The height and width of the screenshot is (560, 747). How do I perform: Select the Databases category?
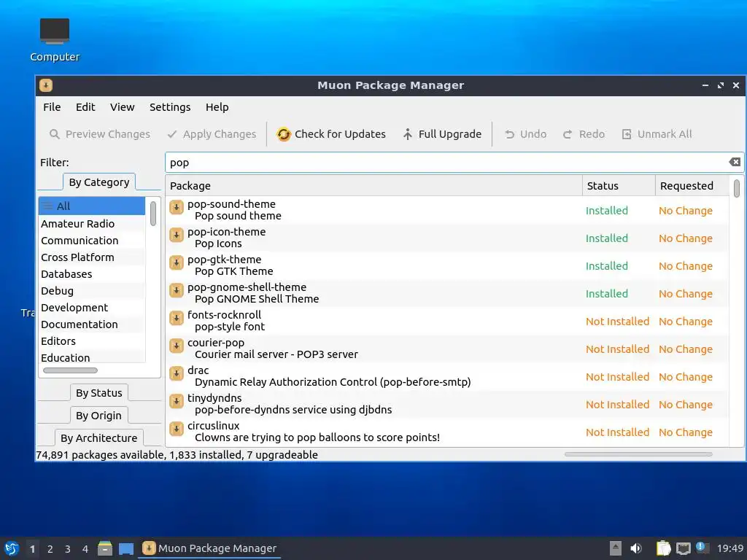[92, 274]
